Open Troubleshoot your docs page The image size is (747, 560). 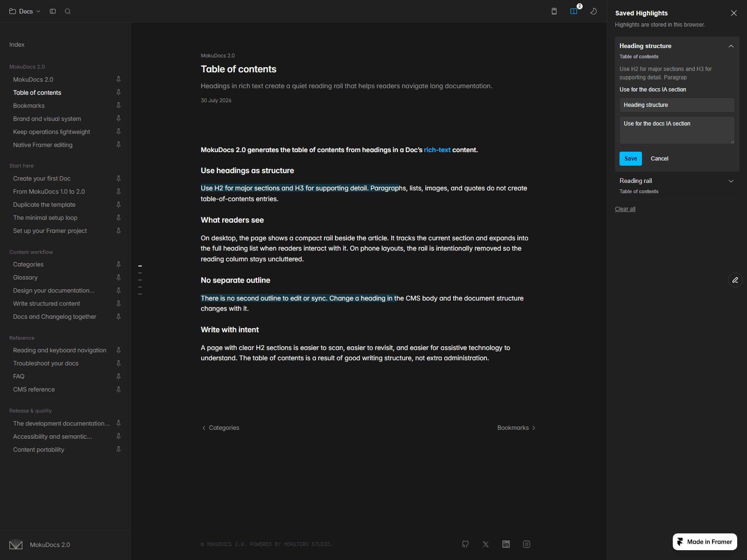(x=46, y=363)
